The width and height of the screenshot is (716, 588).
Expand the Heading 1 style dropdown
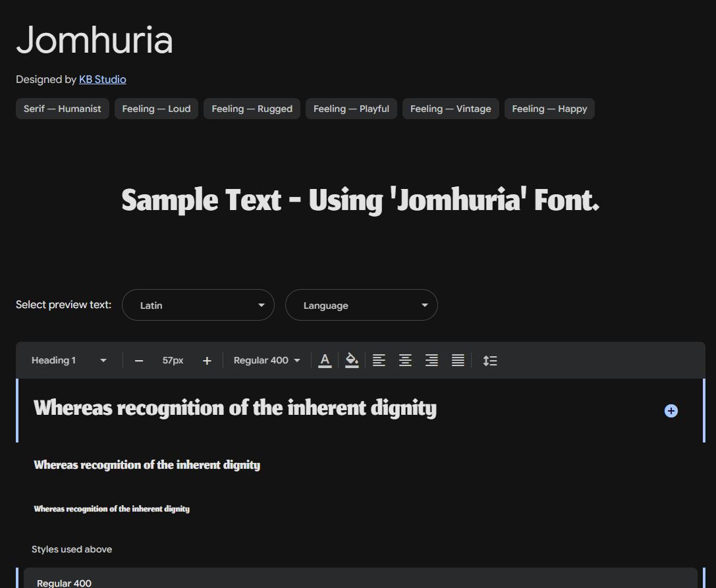[69, 360]
